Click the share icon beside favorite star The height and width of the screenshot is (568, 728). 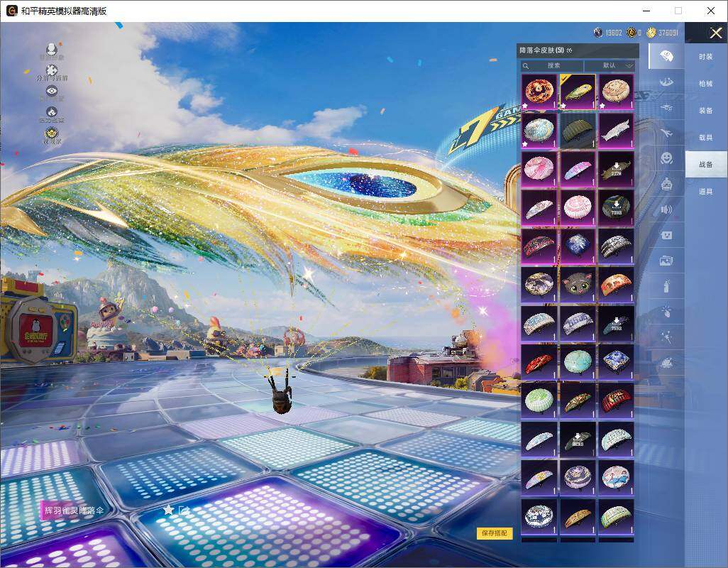(184, 510)
